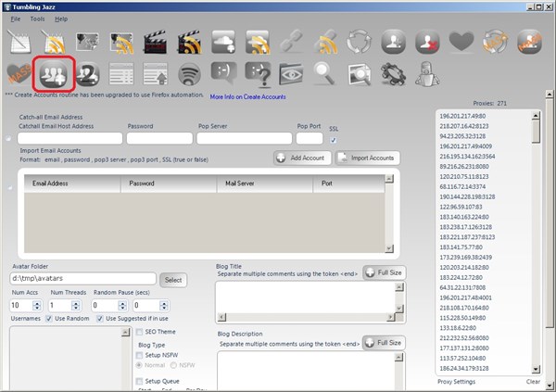
Task: Open the reblog circular arrows icon
Action: point(360,42)
